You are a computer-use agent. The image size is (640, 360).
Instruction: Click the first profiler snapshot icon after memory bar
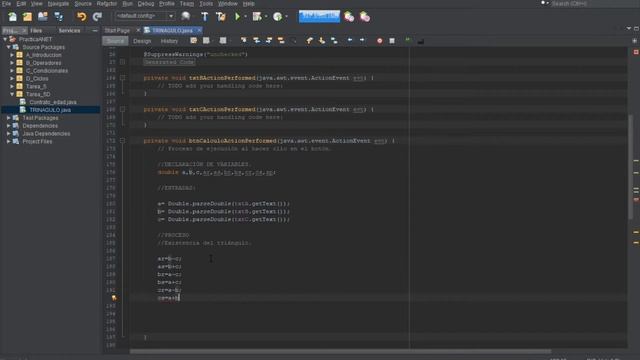[349, 16]
